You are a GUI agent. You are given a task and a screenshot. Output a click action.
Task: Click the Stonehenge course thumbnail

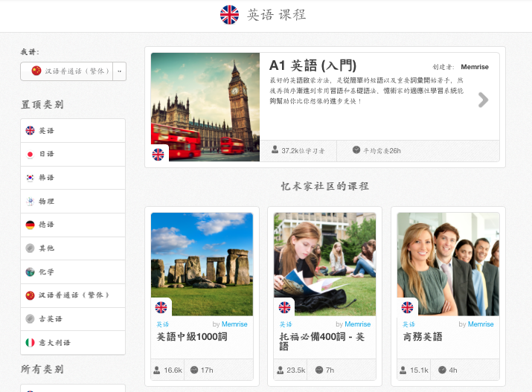[x=202, y=264]
